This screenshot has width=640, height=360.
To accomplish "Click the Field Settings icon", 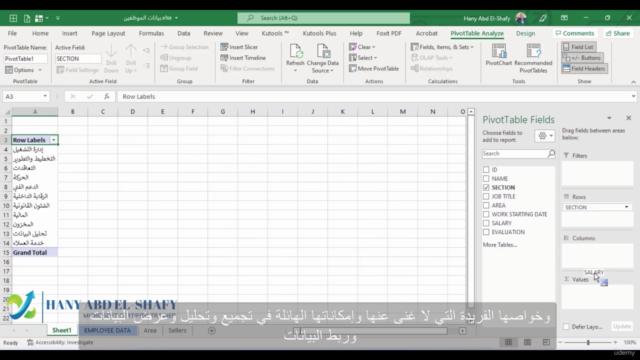I will pos(60,70).
